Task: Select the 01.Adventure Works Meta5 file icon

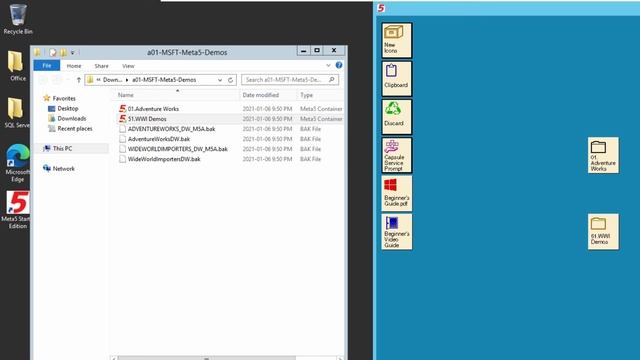Action: (122, 109)
